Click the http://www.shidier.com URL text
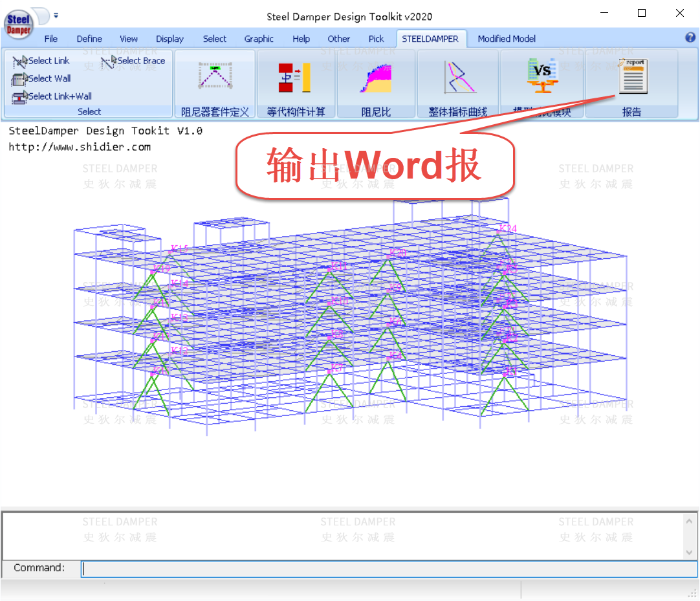This screenshot has height=601, width=700. click(80, 147)
